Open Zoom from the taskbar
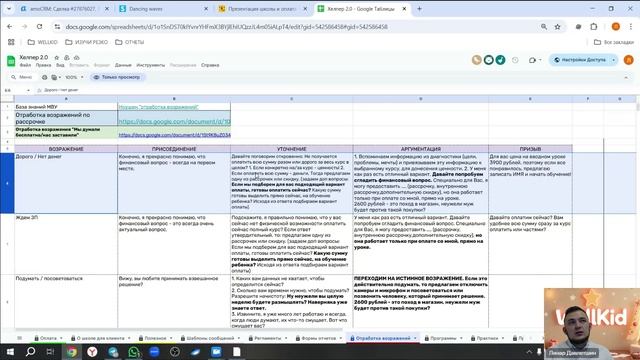 tap(154, 352)
